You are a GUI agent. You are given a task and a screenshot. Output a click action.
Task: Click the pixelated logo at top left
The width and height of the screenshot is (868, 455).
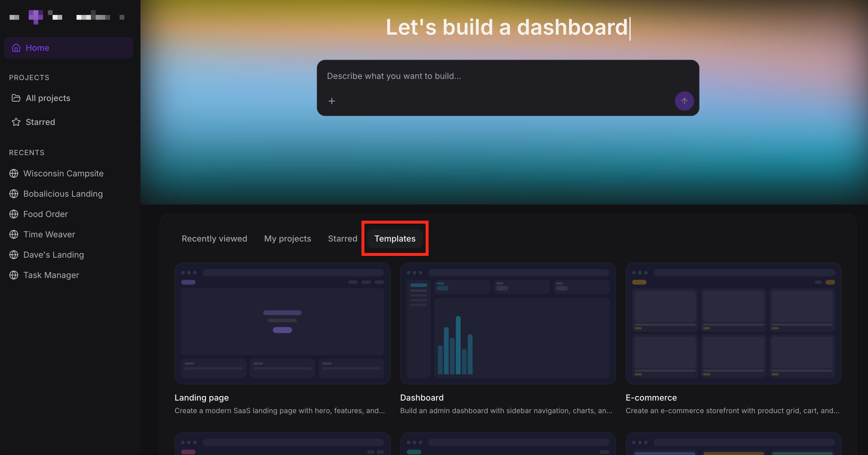[x=36, y=16]
